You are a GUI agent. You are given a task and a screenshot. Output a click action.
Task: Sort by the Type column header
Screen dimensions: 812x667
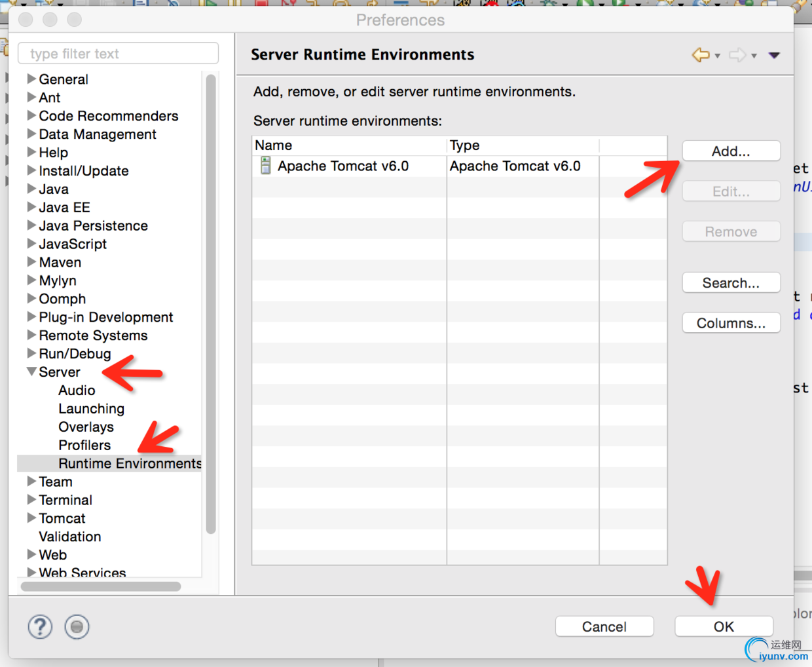tap(523, 145)
